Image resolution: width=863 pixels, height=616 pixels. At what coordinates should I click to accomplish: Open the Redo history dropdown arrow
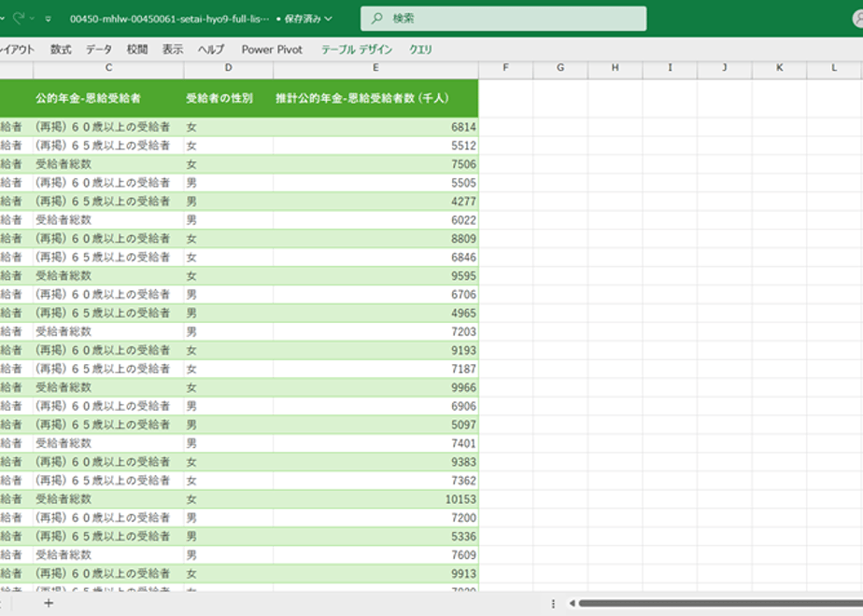point(32,19)
